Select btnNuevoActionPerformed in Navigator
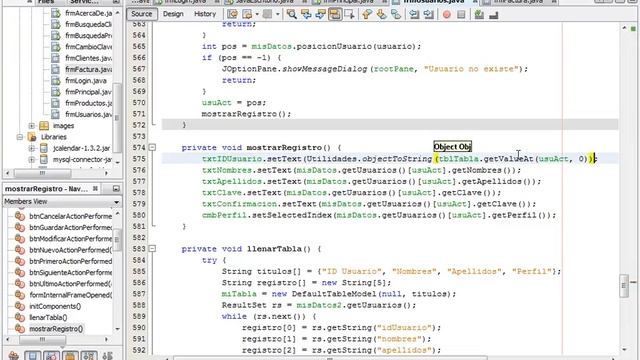The width and height of the screenshot is (640, 360). [x=70, y=250]
